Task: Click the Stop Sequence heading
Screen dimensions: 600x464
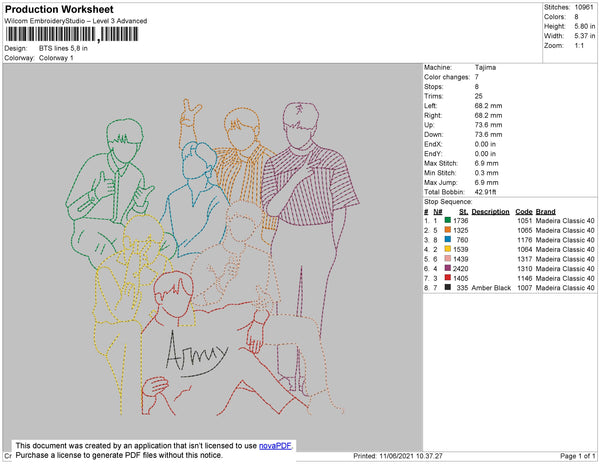Action: (448, 202)
